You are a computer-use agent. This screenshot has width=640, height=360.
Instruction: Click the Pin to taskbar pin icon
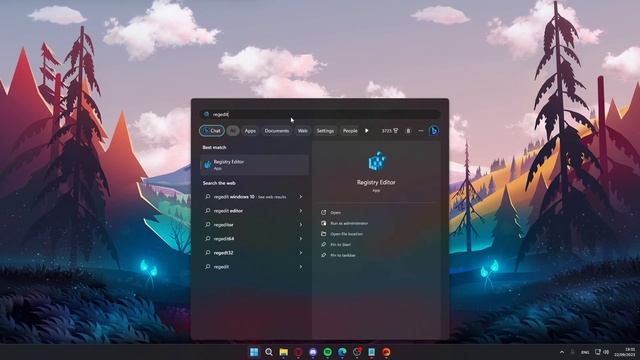pos(323,255)
